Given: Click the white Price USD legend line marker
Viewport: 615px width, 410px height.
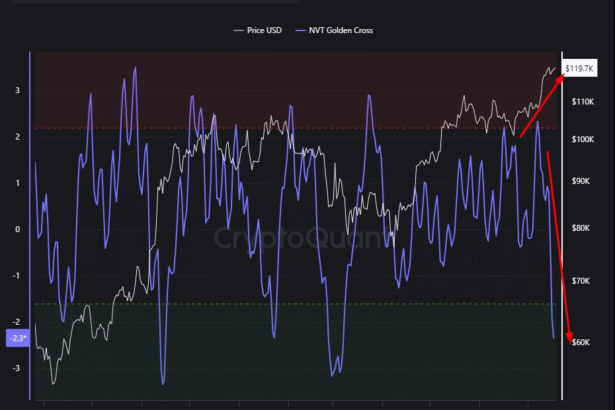Looking at the screenshot, I should pyautogui.click(x=238, y=30).
